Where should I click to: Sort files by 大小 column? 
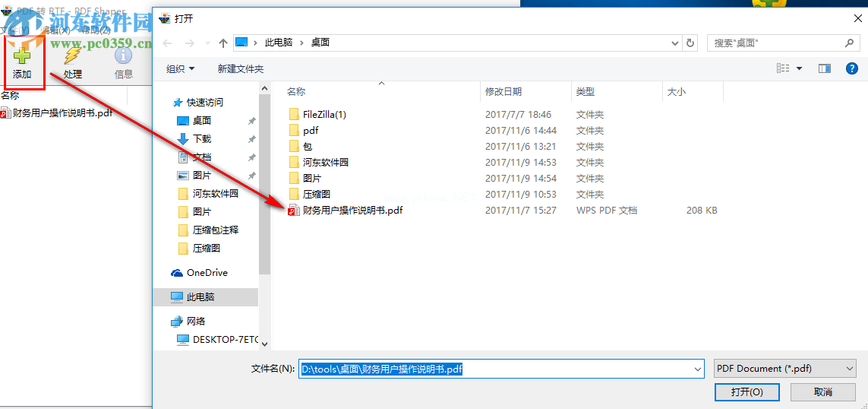point(677,92)
